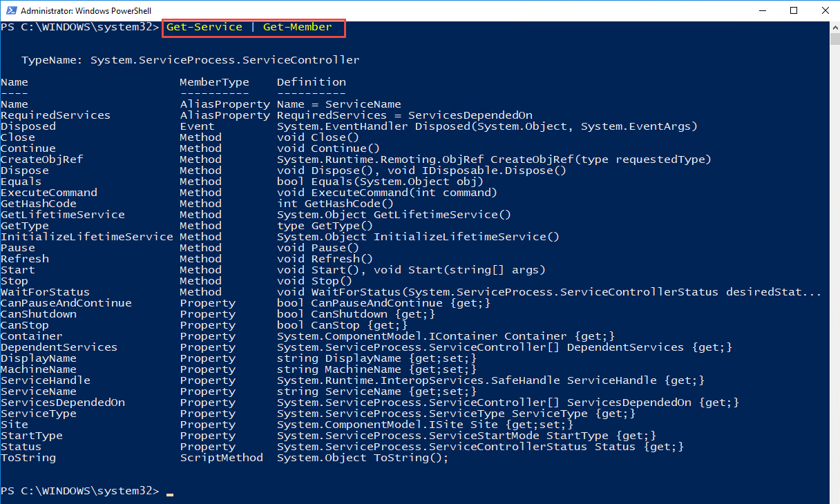The height and width of the screenshot is (504, 840).
Task: Click 'int GetHashCode()' definition text
Action: click(336, 204)
